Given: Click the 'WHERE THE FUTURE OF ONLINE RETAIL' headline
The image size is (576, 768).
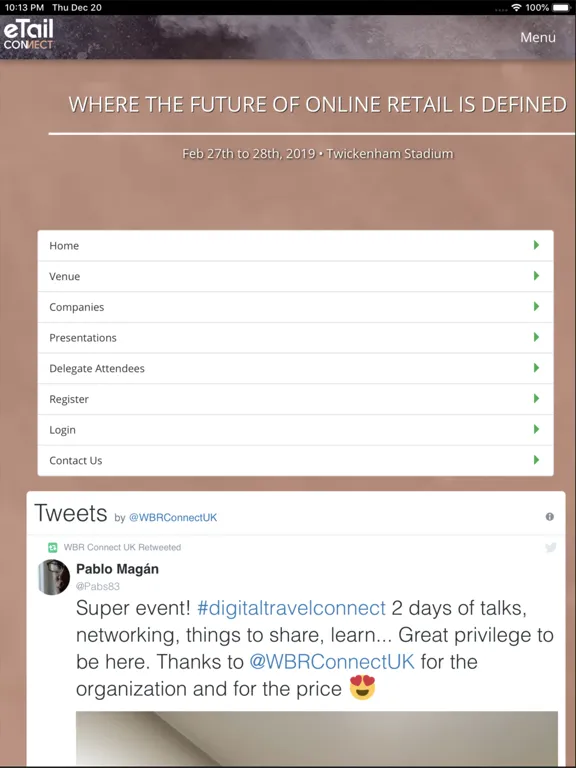Looking at the screenshot, I should (317, 105).
